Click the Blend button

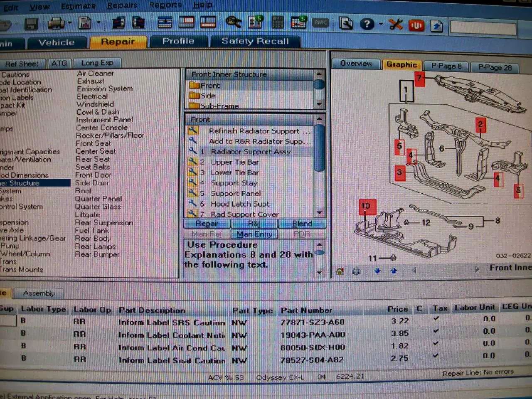[302, 224]
